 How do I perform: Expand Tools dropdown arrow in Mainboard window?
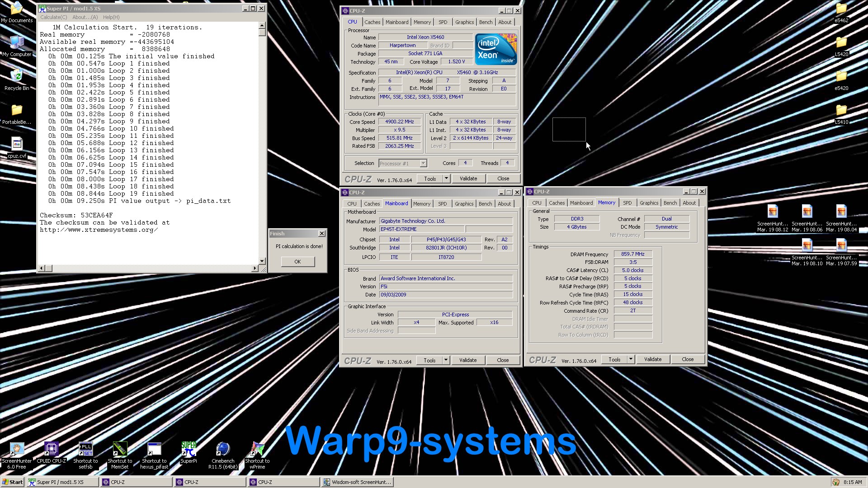click(x=446, y=360)
